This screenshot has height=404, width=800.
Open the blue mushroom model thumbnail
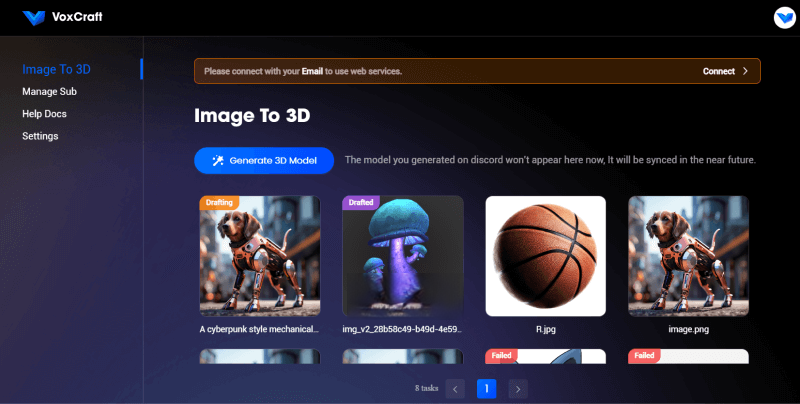[x=403, y=256]
